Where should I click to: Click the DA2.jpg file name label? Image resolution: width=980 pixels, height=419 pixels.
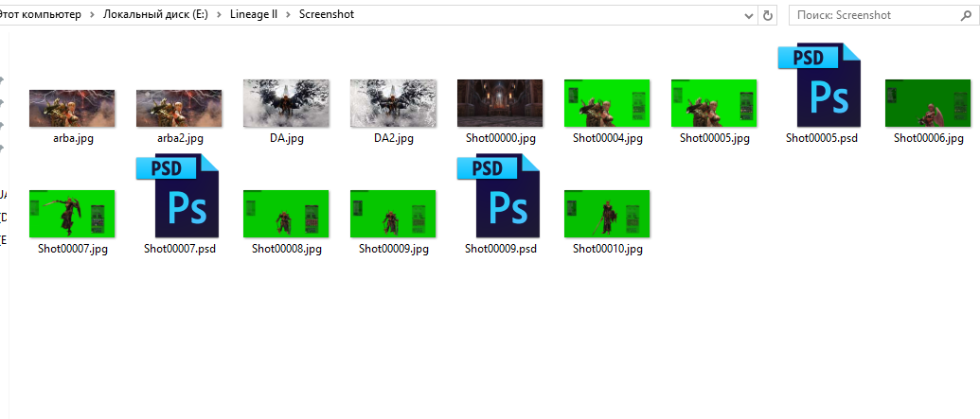coord(393,139)
